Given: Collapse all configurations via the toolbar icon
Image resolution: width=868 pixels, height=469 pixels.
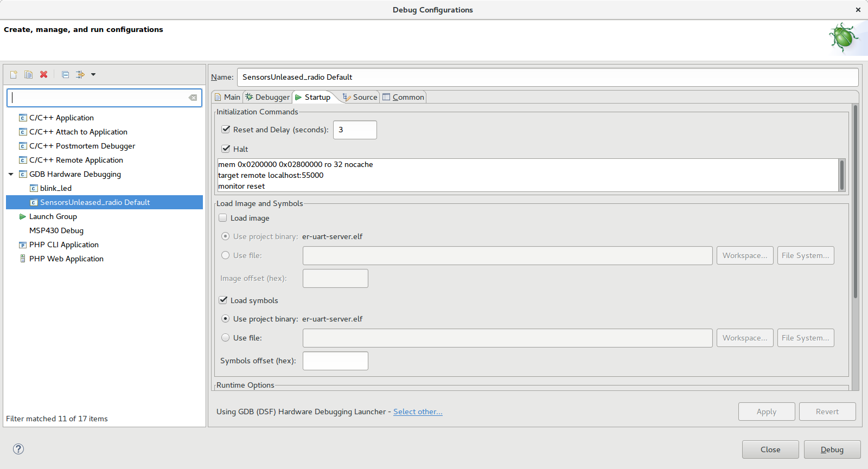Looking at the screenshot, I should point(65,74).
